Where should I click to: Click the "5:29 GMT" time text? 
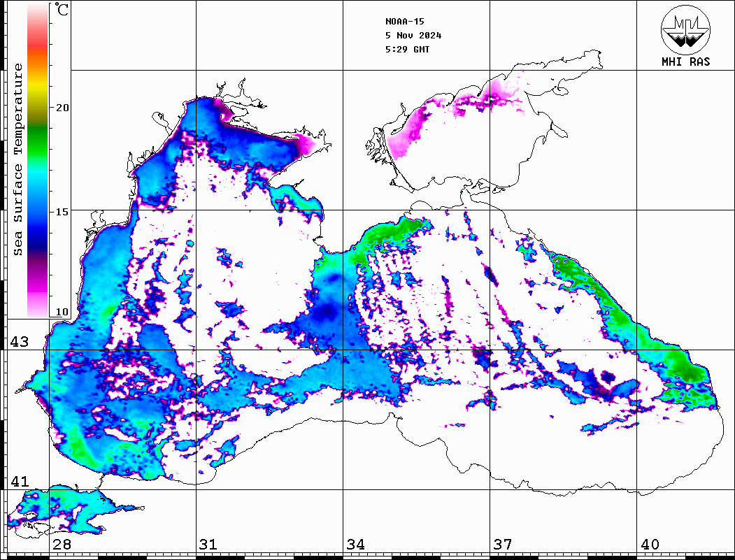[407, 49]
